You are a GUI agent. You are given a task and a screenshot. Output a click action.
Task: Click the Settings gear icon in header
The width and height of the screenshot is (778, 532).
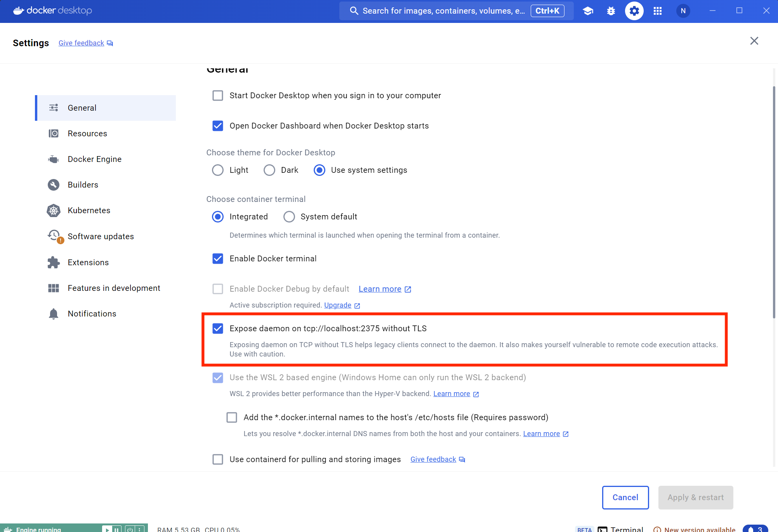tap(634, 11)
